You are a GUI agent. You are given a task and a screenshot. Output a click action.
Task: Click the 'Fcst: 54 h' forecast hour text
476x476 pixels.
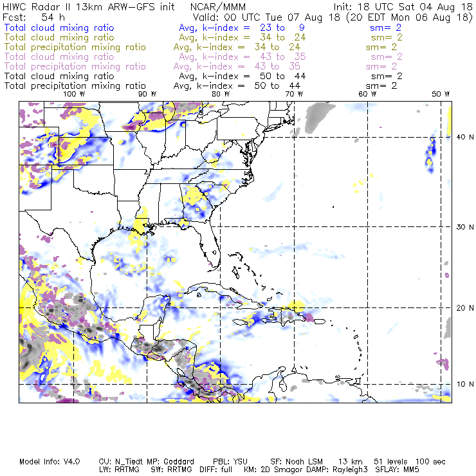tap(33, 17)
